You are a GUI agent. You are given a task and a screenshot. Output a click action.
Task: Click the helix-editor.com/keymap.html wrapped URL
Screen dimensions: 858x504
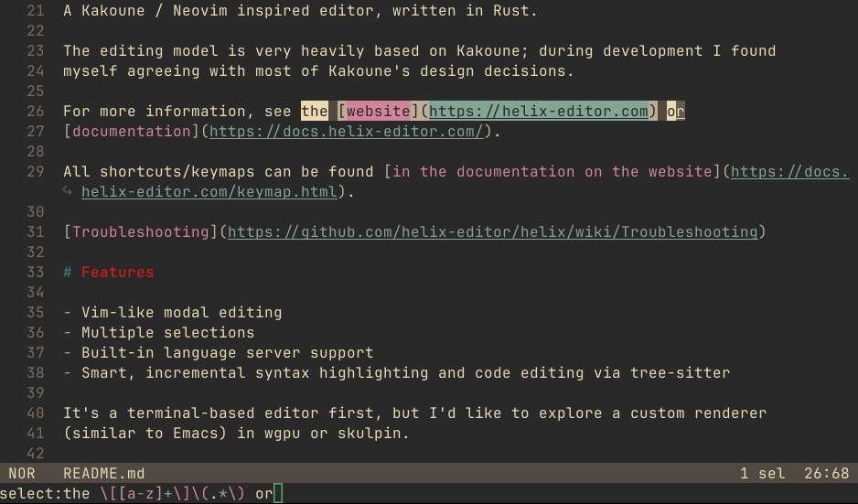209,191
